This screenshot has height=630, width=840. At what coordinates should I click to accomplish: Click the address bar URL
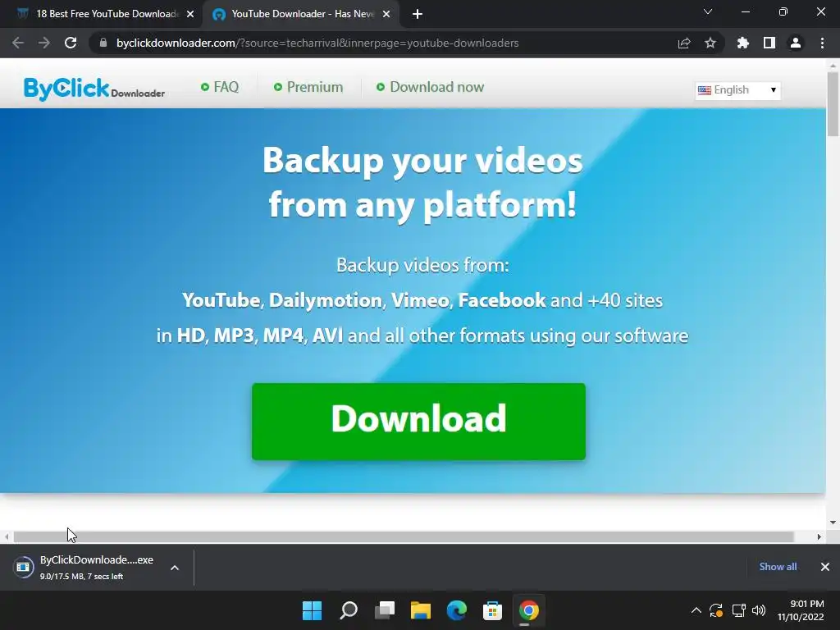point(317,43)
